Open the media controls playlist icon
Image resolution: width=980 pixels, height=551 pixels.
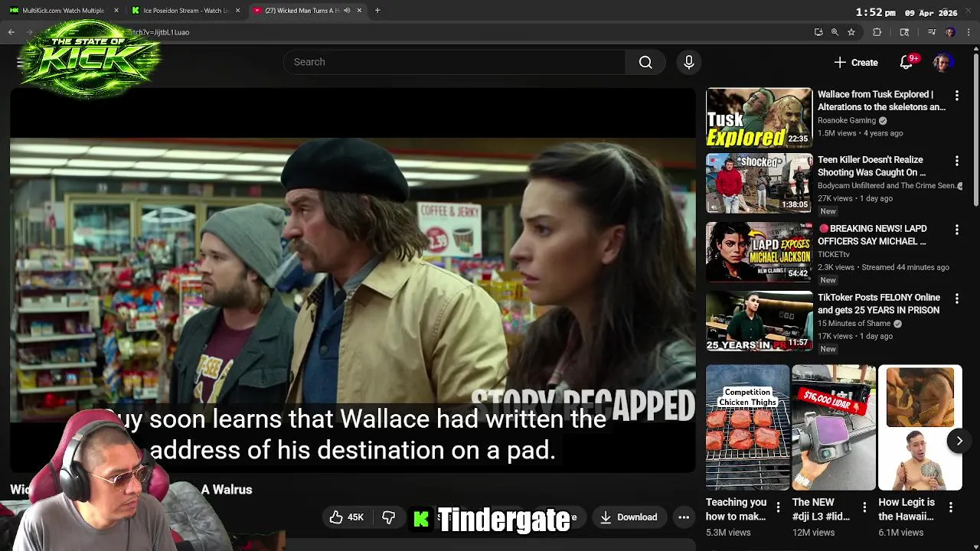[x=932, y=32]
